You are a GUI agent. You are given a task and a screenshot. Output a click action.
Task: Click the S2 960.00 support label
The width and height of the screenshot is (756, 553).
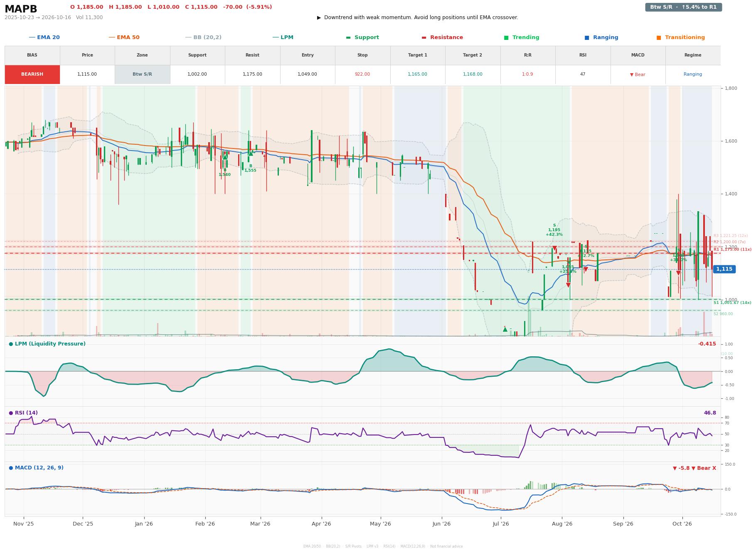coord(723,314)
